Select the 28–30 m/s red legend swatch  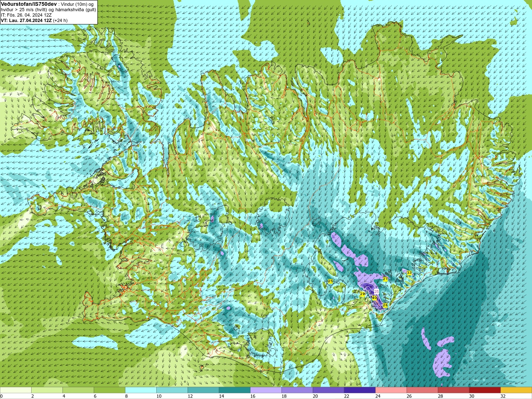pyautogui.click(x=453, y=390)
